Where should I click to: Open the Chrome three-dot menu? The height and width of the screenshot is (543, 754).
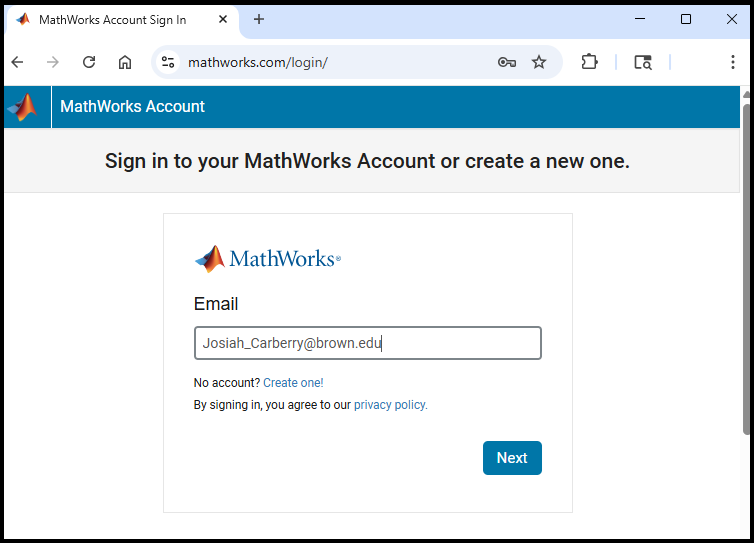733,62
